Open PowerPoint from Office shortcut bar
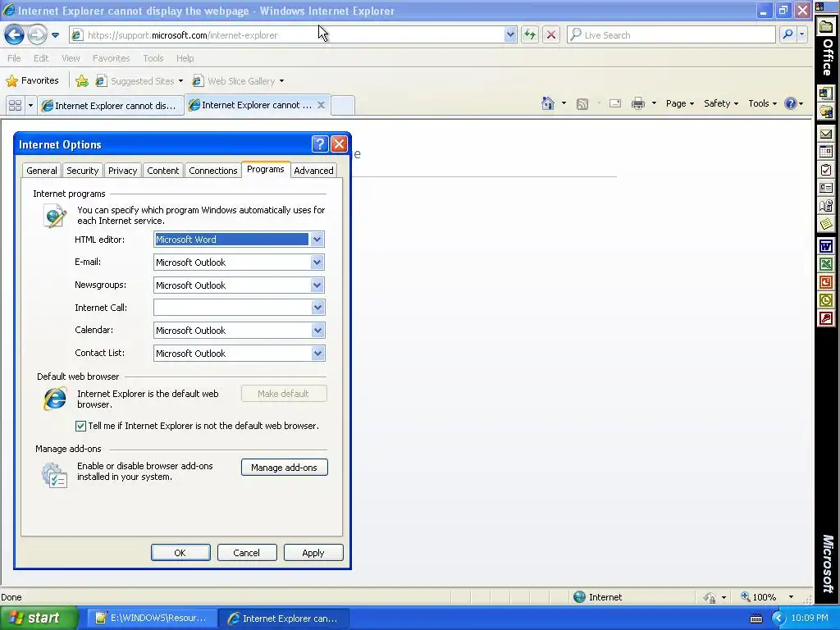This screenshot has height=630, width=840. (825, 282)
